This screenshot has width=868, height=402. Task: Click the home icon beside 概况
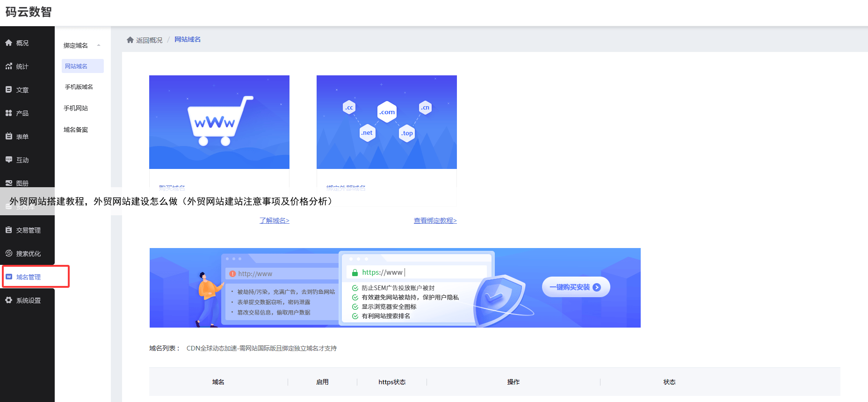coord(8,43)
